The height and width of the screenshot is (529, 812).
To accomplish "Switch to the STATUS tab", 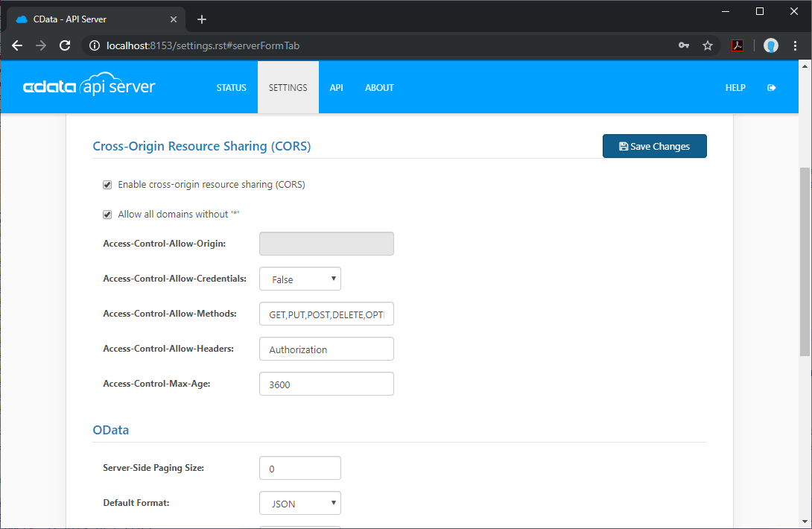I will pyautogui.click(x=231, y=88).
